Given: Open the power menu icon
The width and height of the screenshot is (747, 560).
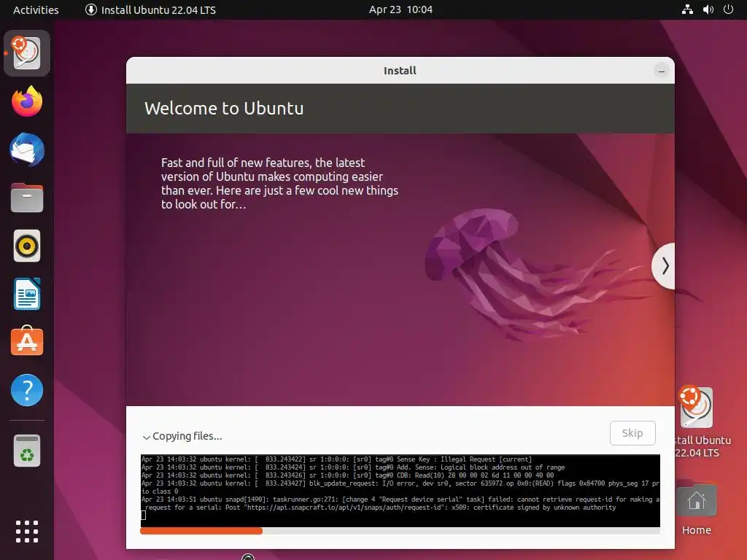Looking at the screenshot, I should pos(729,9).
